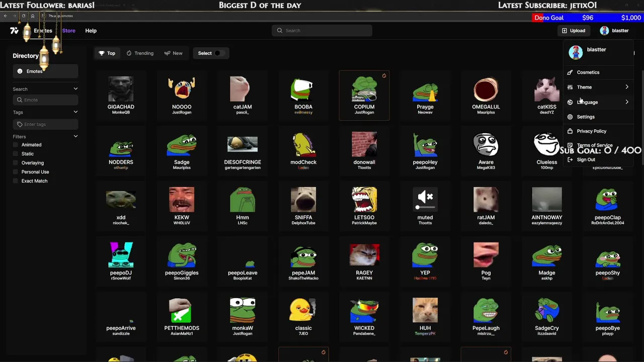The width and height of the screenshot is (644, 362).
Task: Check the Static filter
Action: pyautogui.click(x=16, y=154)
